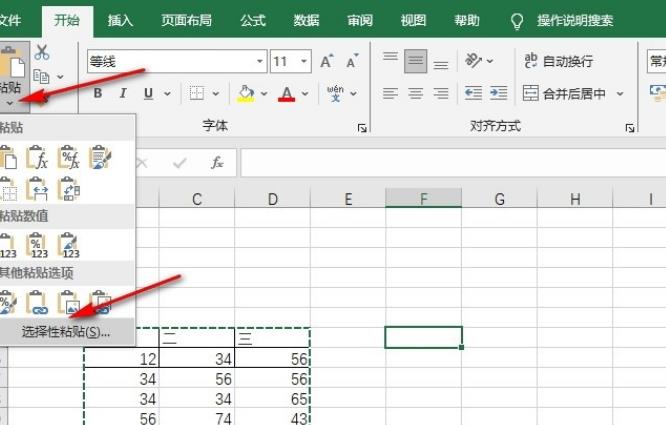The height and width of the screenshot is (425, 666).
Task: Switch to the 页面布局 tab
Action: [x=186, y=20]
